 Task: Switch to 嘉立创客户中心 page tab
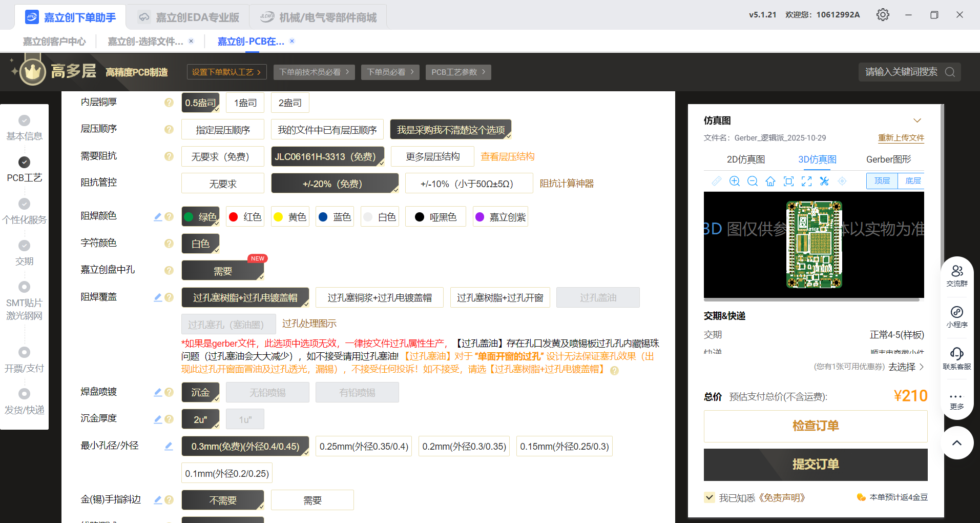click(54, 42)
